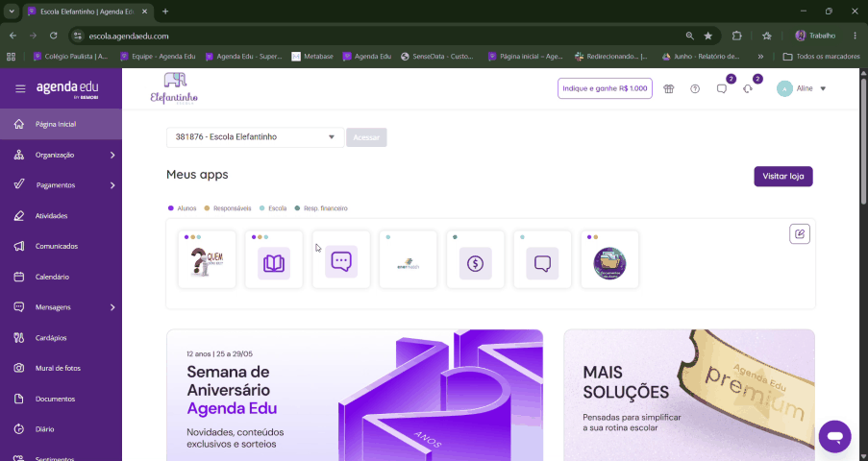Screen dimensions: 868x461
Task: Open the dollar sign payments app
Action: [x=476, y=259]
